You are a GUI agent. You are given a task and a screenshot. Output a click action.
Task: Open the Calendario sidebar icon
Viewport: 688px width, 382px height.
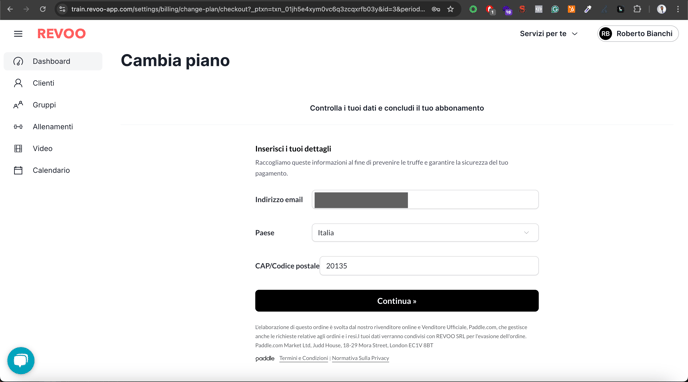(18, 170)
